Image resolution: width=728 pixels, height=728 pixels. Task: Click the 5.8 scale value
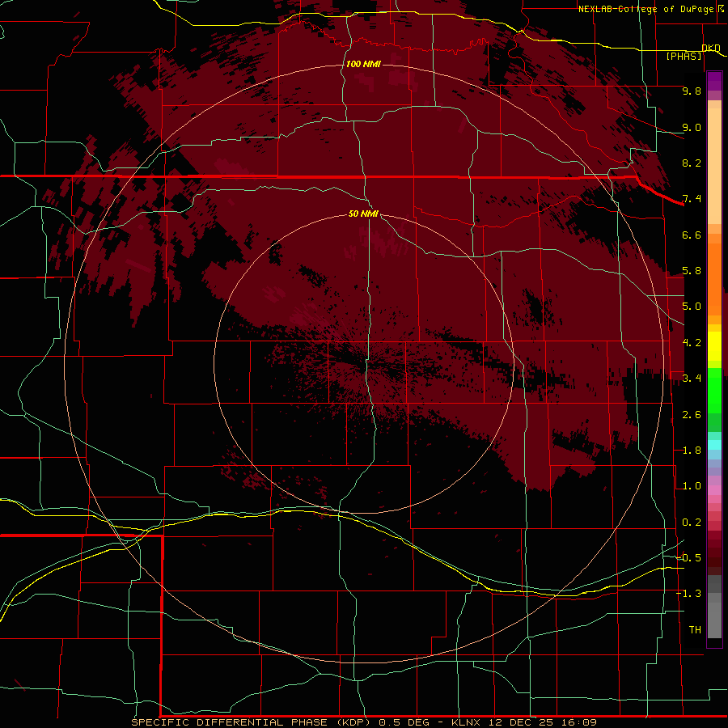point(692,271)
